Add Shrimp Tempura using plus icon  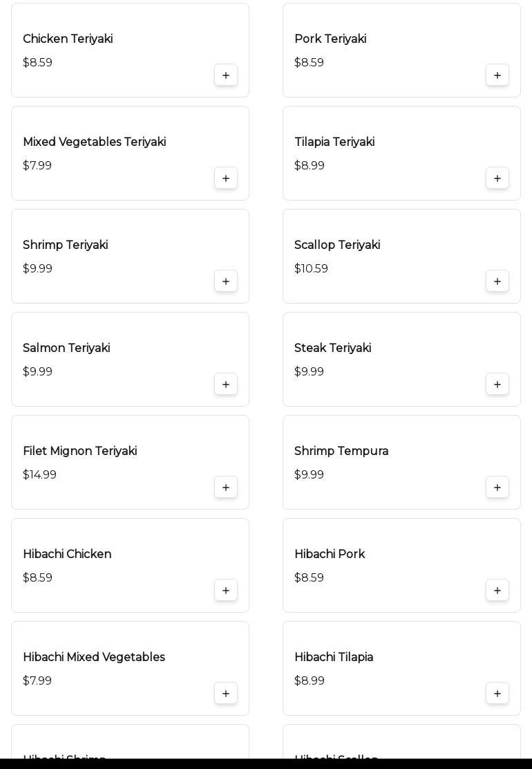(x=497, y=488)
